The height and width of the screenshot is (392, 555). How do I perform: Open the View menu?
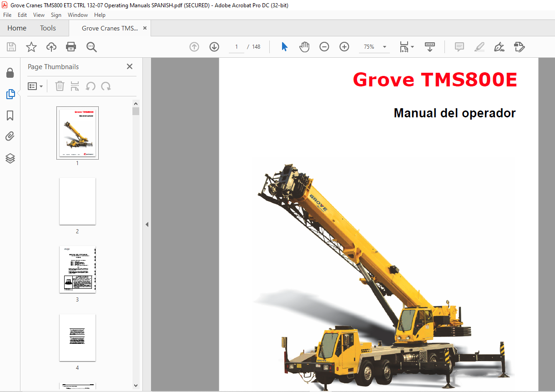pos(39,15)
